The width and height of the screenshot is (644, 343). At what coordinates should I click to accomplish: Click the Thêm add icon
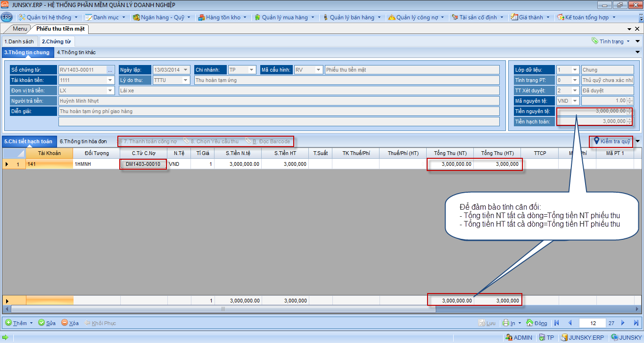(x=8, y=323)
